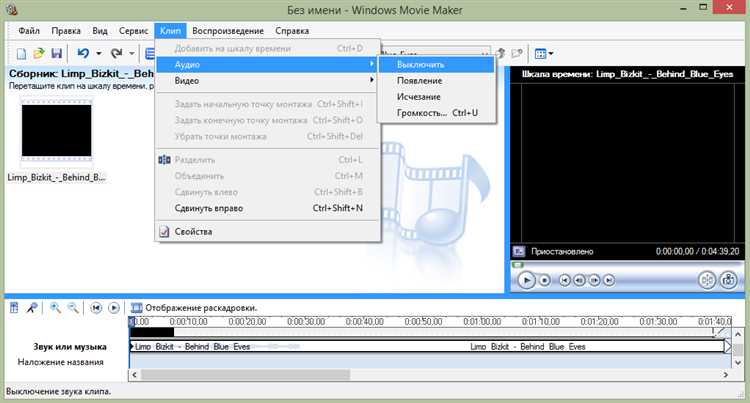750x403 pixels.
Task: Stop playback in the preview monitor
Action: point(544,280)
